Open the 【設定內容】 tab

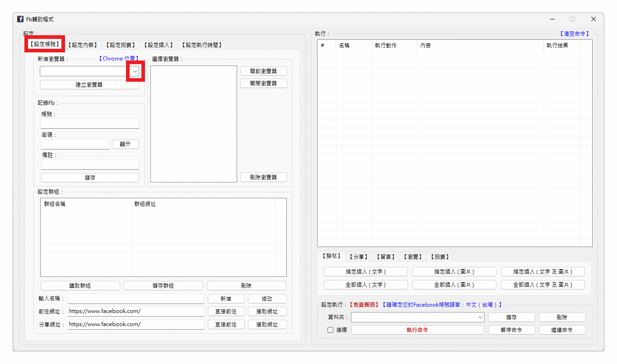tap(83, 45)
